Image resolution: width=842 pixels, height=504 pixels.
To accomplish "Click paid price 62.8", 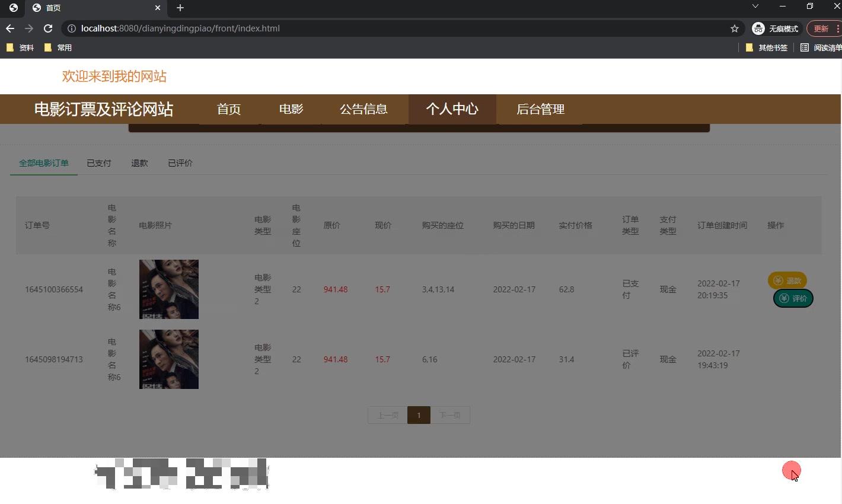I will pos(566,289).
